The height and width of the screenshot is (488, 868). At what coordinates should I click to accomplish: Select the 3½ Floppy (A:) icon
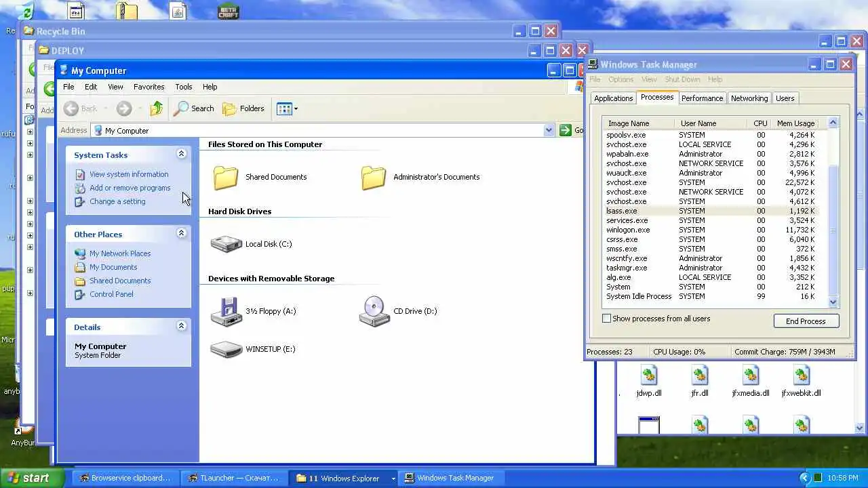coord(226,311)
